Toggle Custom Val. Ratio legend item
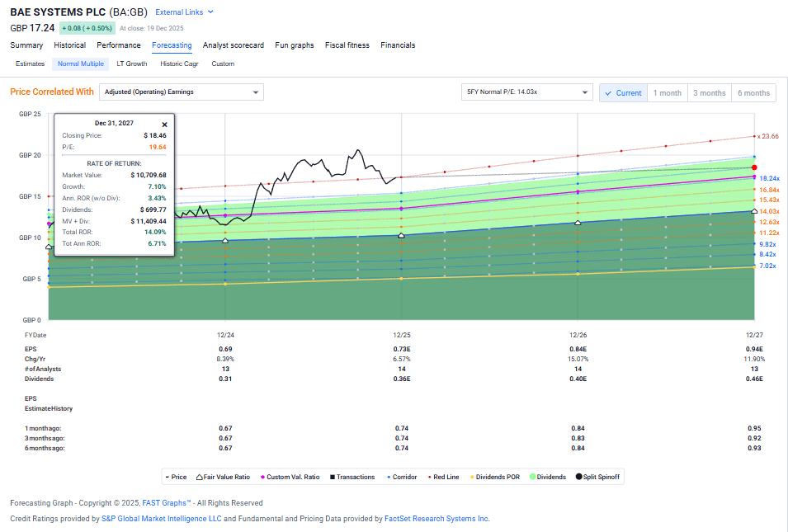788x532 pixels. coord(263,477)
